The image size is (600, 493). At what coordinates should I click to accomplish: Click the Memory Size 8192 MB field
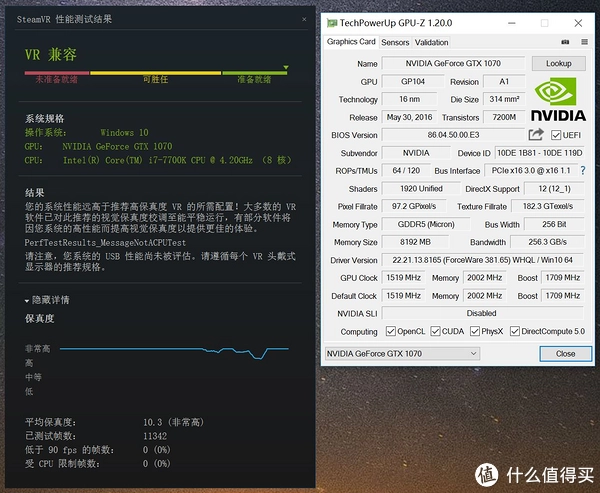pyautogui.click(x=415, y=242)
